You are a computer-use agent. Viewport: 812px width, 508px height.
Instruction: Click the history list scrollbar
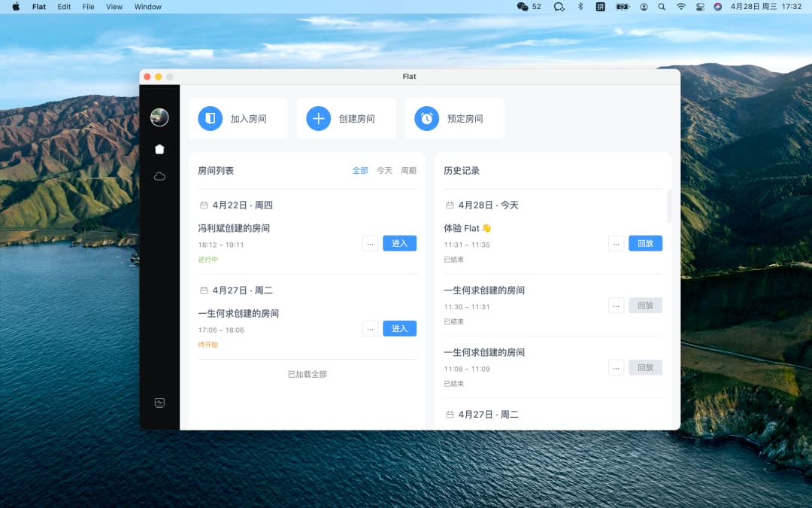pyautogui.click(x=670, y=205)
